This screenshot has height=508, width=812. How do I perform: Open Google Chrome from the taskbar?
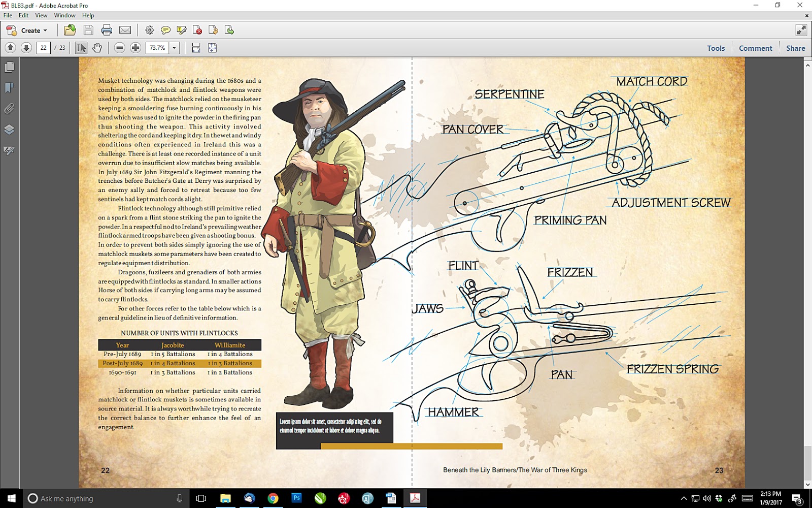point(273,498)
